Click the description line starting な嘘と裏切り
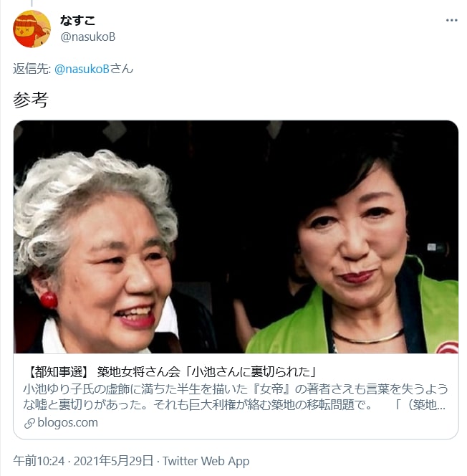This screenshot has height=476, width=467. click(x=234, y=404)
